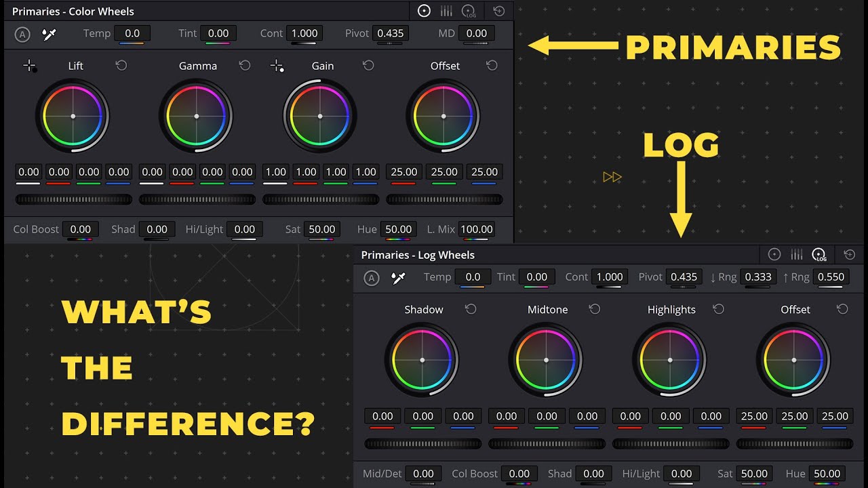Click the Hi/Light field in Color Wheels panel

coord(245,229)
